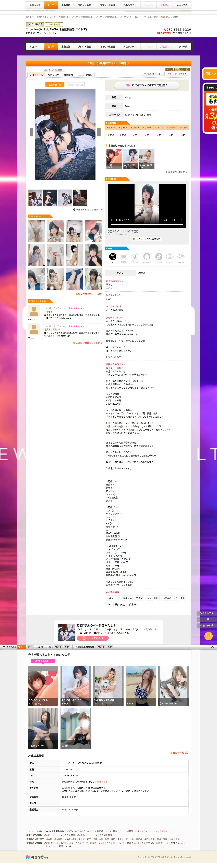Viewport: 217px width, 868px height.
Task: Unmute the video volume icon
Action: point(165,220)
